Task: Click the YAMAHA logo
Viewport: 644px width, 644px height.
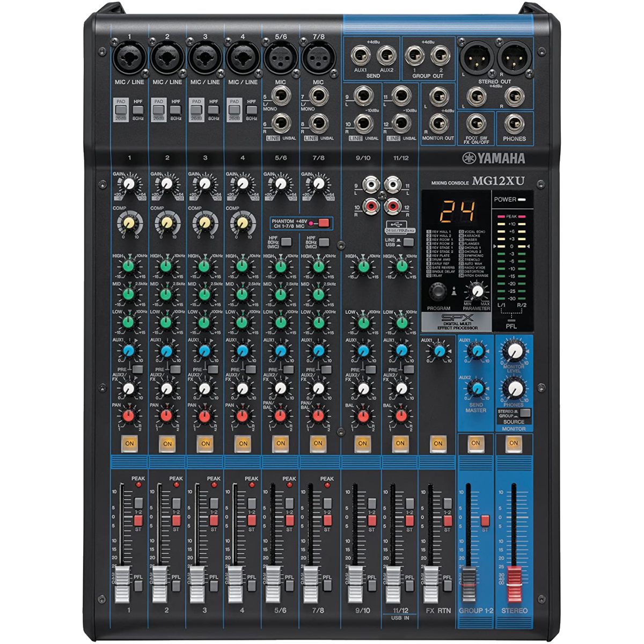Action: tap(494, 158)
